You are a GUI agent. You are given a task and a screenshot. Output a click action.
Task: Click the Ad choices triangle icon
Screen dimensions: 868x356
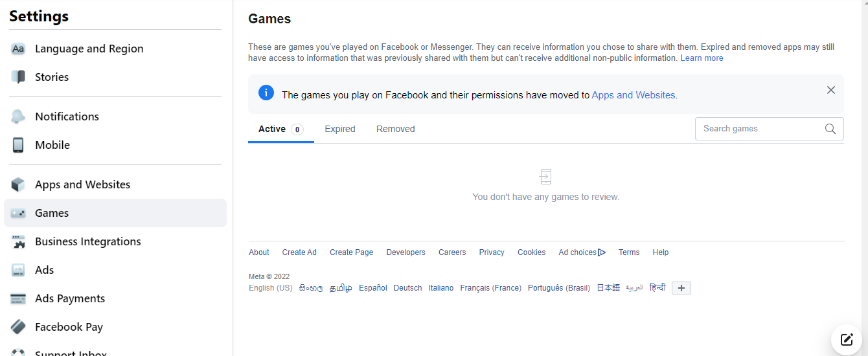click(602, 252)
